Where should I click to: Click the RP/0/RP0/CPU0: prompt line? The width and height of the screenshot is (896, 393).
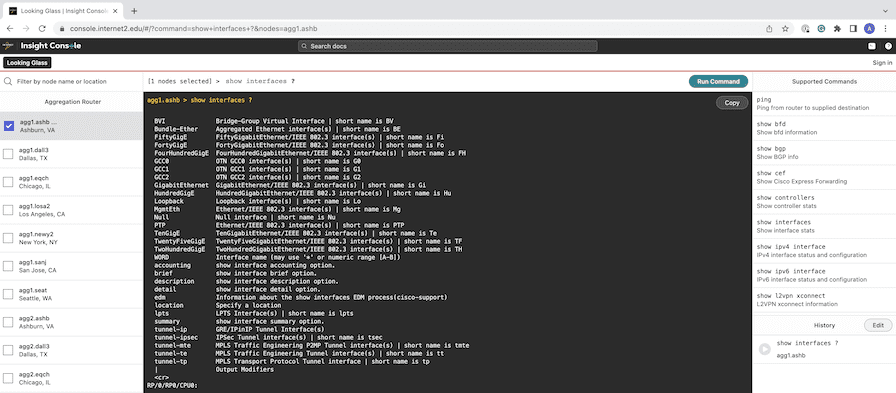[172, 386]
